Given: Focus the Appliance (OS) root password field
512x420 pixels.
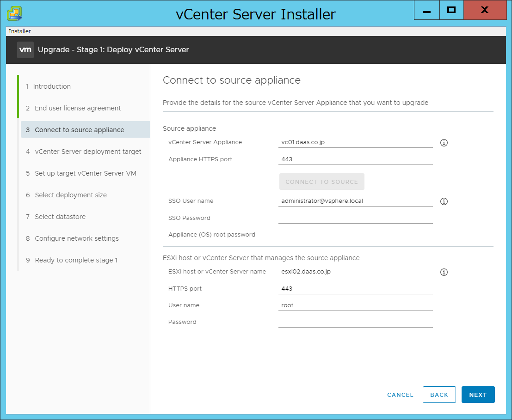Looking at the screenshot, I should [356, 234].
